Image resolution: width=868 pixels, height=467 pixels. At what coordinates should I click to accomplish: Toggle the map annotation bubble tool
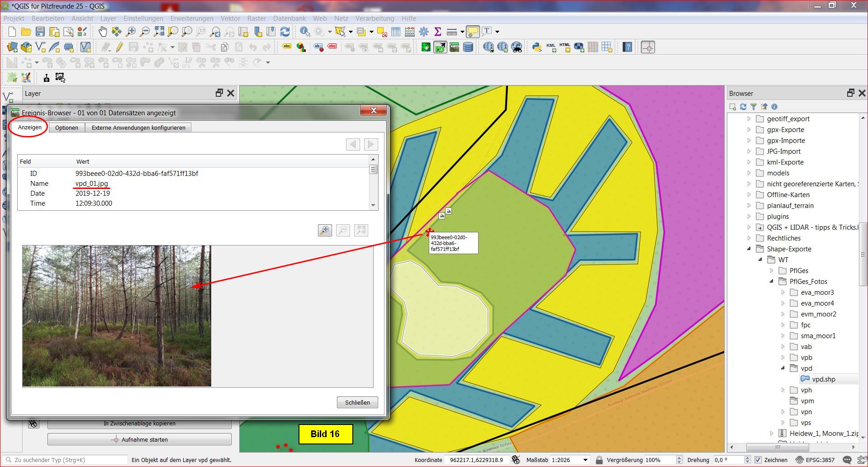[x=473, y=31]
